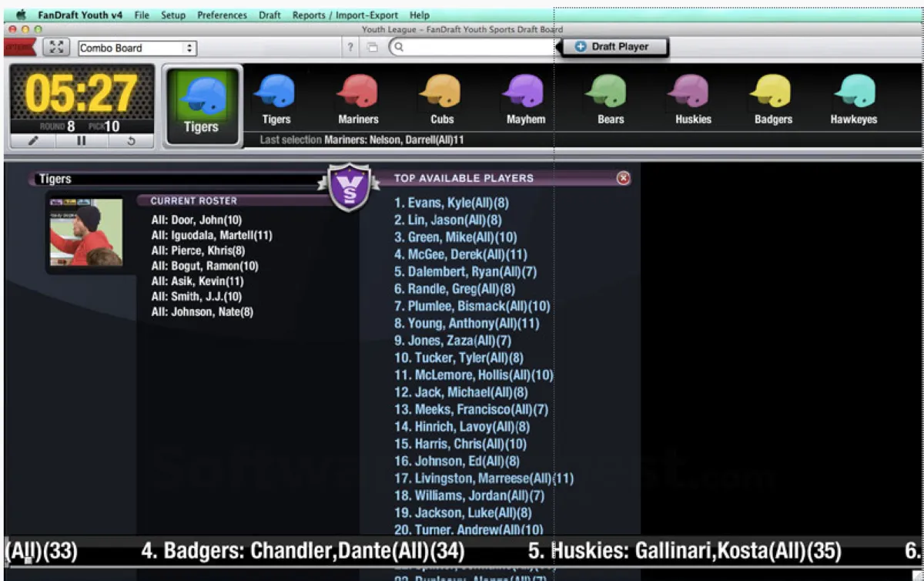Click the window layout icon beside the help icon

click(373, 47)
